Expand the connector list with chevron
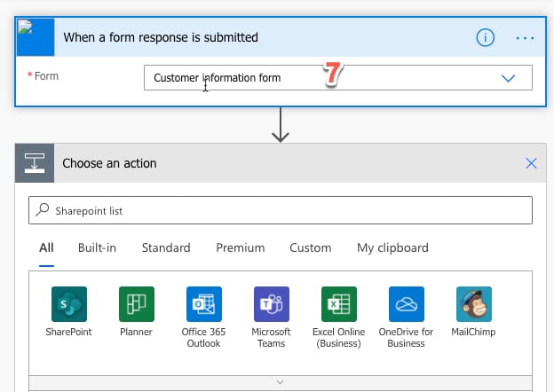The width and height of the screenshot is (554, 392). tap(281, 382)
